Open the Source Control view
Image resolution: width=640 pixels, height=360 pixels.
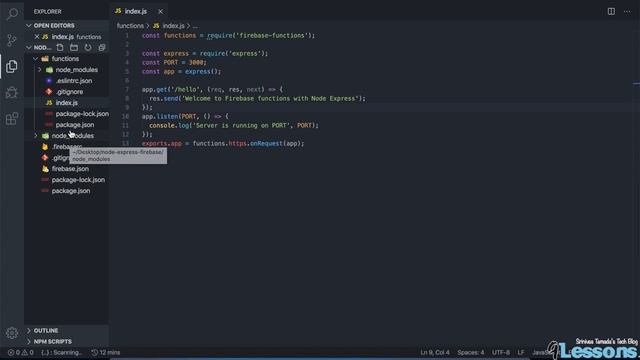click(x=12, y=40)
